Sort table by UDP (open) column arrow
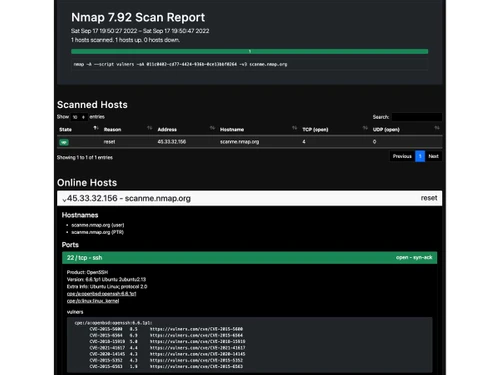The width and height of the screenshot is (500, 375). pos(437,128)
